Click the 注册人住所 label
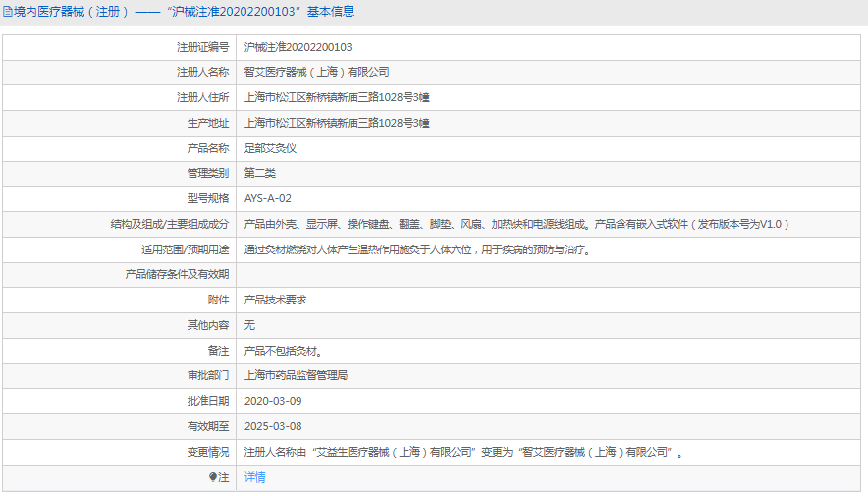Screen dimensions: 868x496 click(x=202, y=97)
